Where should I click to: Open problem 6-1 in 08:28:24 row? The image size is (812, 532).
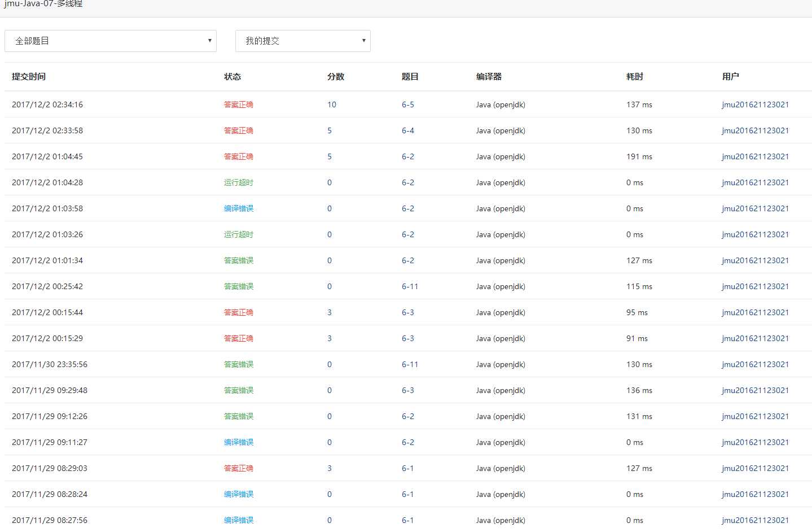point(408,494)
